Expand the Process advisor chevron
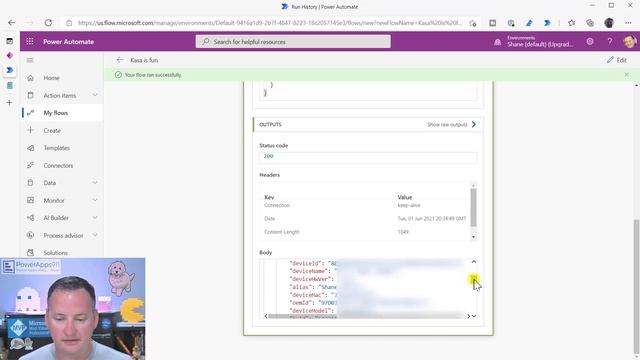This screenshot has width=640, height=360. 95,236
